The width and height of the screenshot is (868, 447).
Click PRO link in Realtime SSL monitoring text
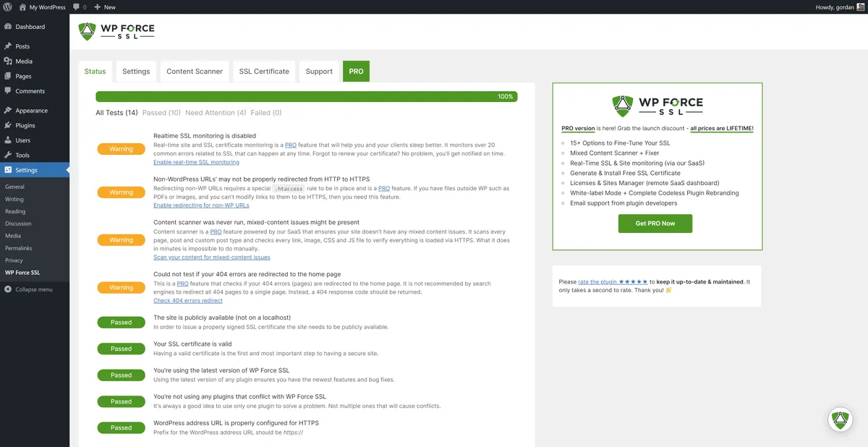290,145
